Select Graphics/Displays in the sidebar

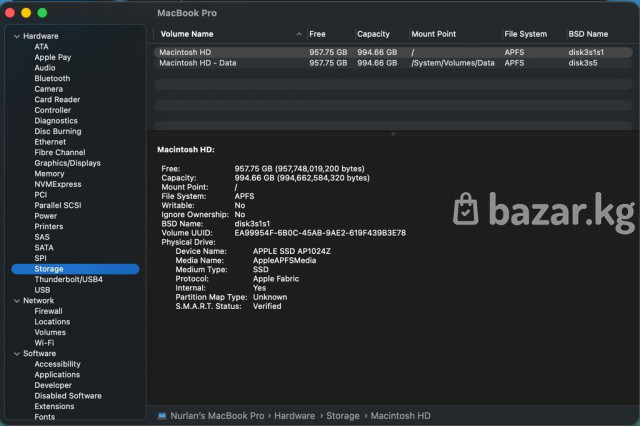pyautogui.click(x=67, y=163)
